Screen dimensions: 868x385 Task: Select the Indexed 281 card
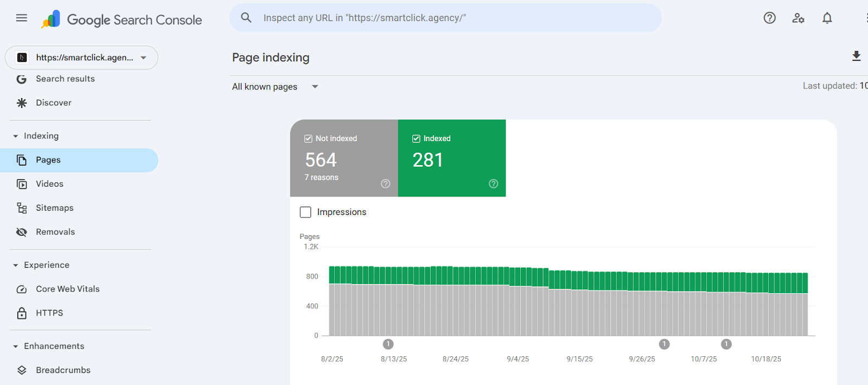[452, 158]
